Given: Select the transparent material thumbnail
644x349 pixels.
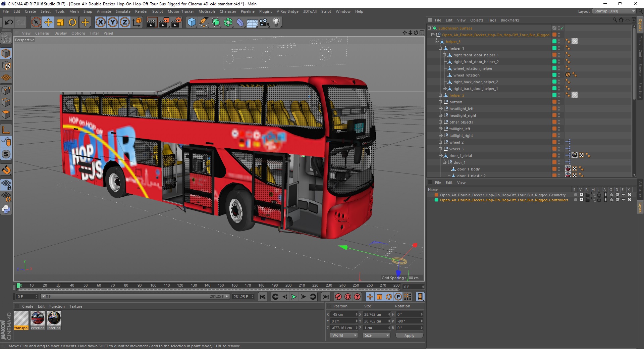Looking at the screenshot, I should 21,320.
